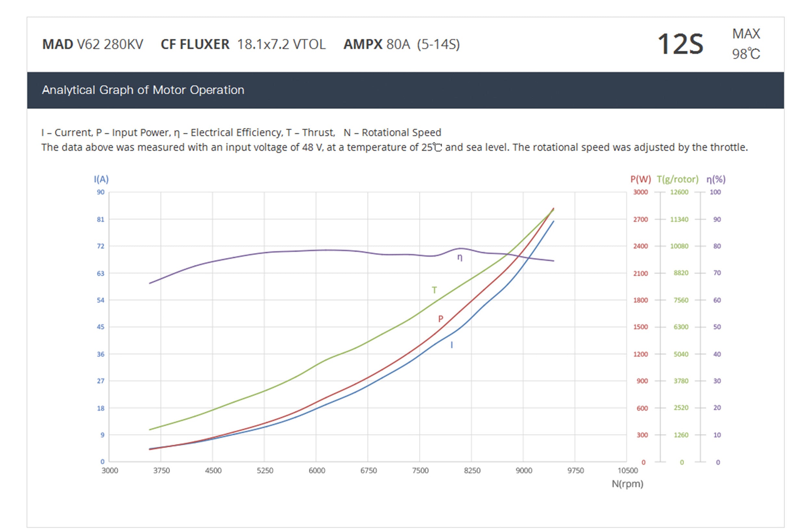The image size is (812, 531).
Task: Click the 48 V input voltage description line
Action: point(394,147)
